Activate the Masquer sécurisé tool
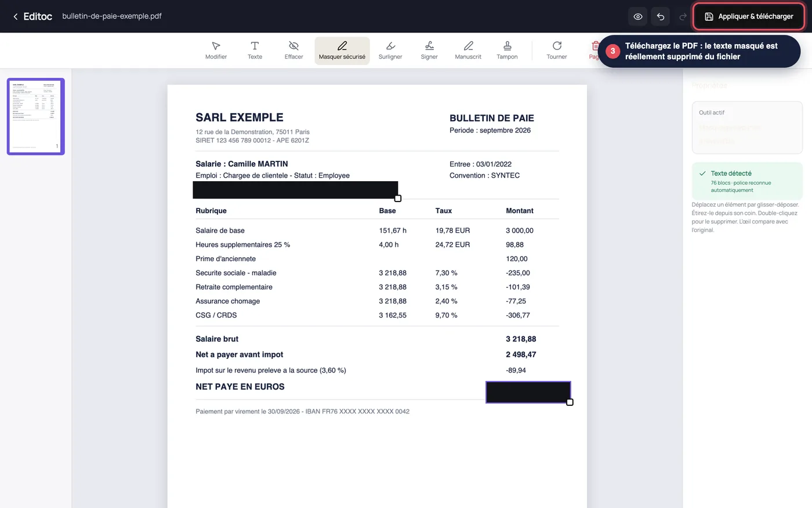This screenshot has width=812, height=508. pyautogui.click(x=342, y=51)
